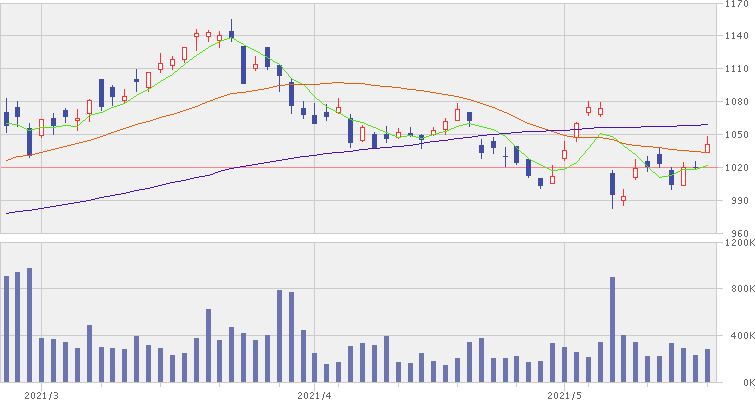The width and height of the screenshot is (755, 400).
Task: Click the 1170 price axis label
Action: (738, 5)
